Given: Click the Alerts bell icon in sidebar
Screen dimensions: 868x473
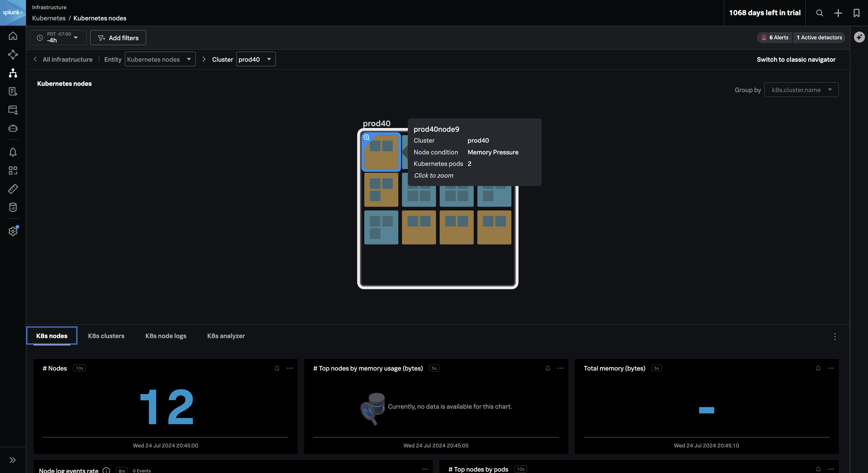Looking at the screenshot, I should click(x=13, y=152).
